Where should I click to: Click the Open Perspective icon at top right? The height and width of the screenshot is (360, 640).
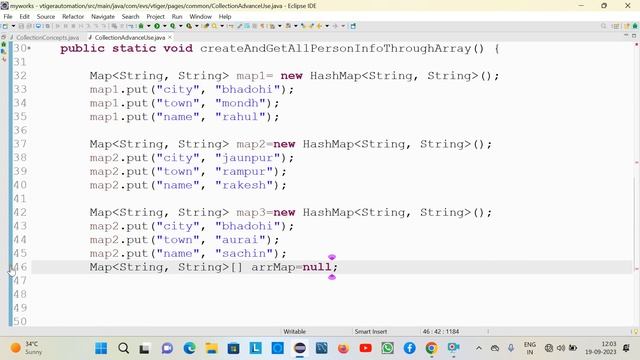(616, 26)
